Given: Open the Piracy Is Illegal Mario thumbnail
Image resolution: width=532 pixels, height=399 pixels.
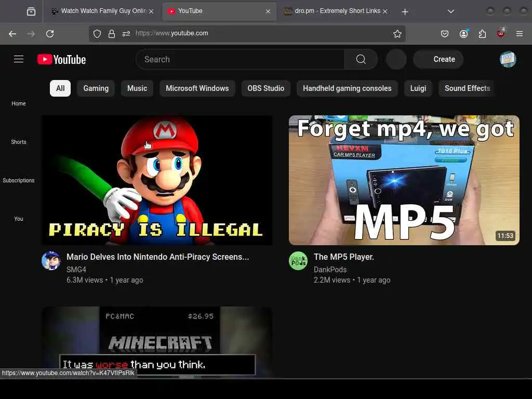Looking at the screenshot, I should click(157, 180).
